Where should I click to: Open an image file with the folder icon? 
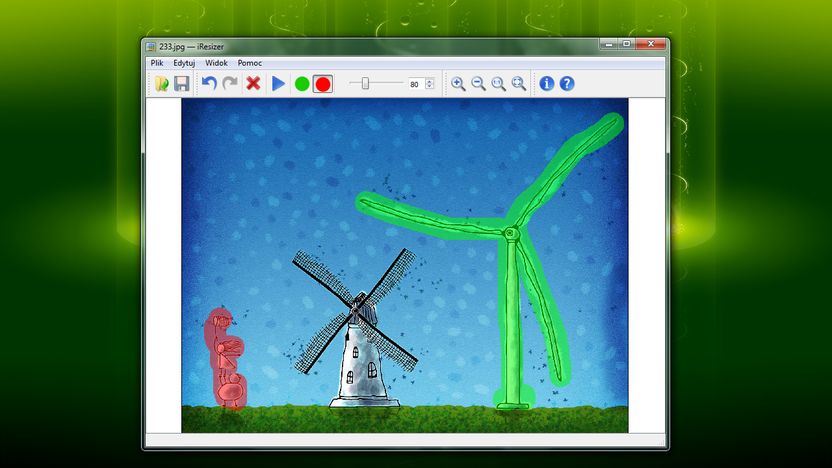point(162,84)
